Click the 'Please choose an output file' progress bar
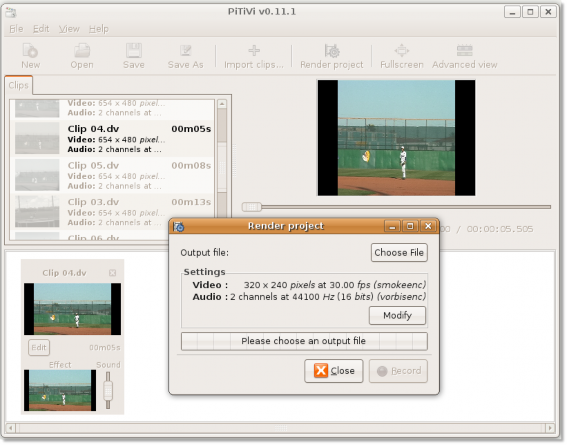Image resolution: width=567 pixels, height=445 pixels. point(304,341)
